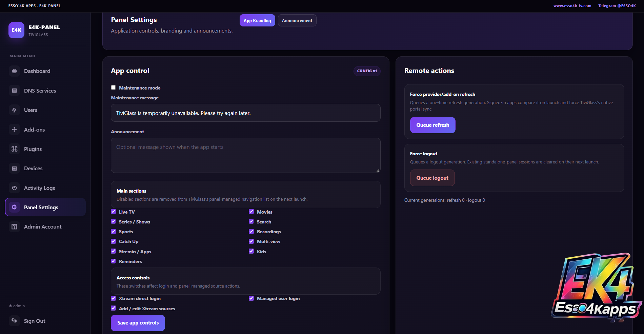Open the Devices icon
Image resolution: width=644 pixels, height=334 pixels.
14,168
